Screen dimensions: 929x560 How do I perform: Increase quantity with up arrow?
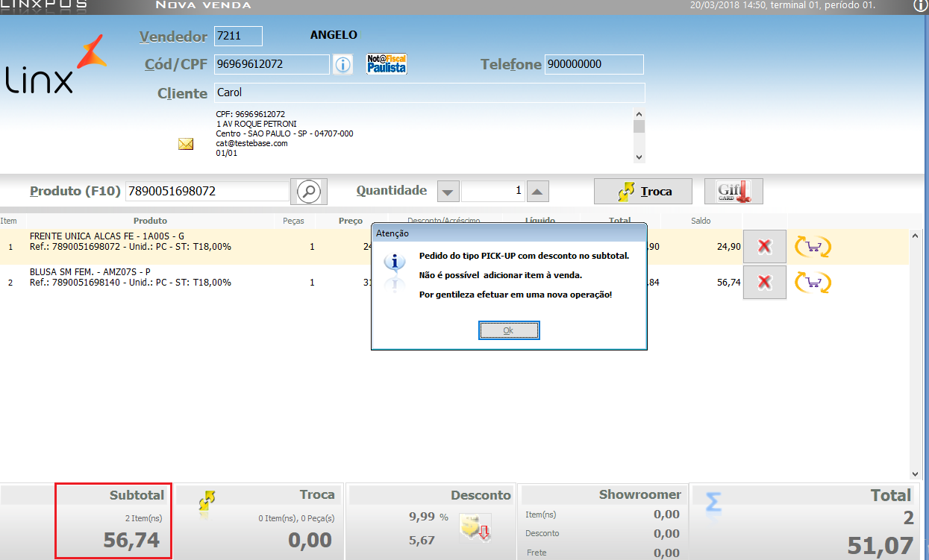pos(539,192)
